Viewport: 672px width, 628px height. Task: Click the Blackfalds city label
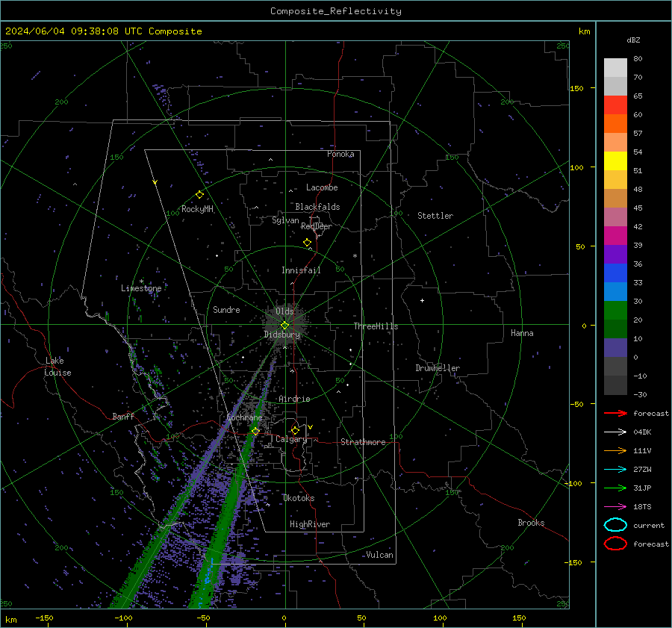click(x=317, y=207)
